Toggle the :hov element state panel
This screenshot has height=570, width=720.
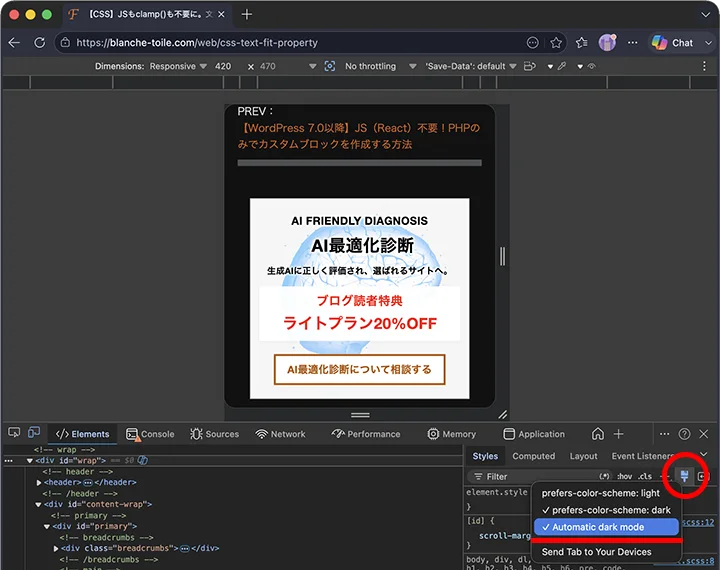point(624,477)
